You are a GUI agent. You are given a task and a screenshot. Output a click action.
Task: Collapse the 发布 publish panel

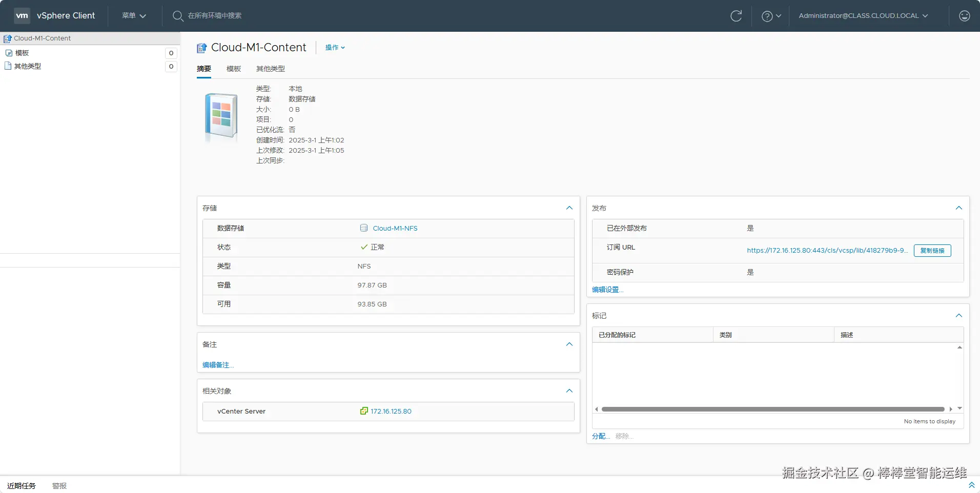959,208
